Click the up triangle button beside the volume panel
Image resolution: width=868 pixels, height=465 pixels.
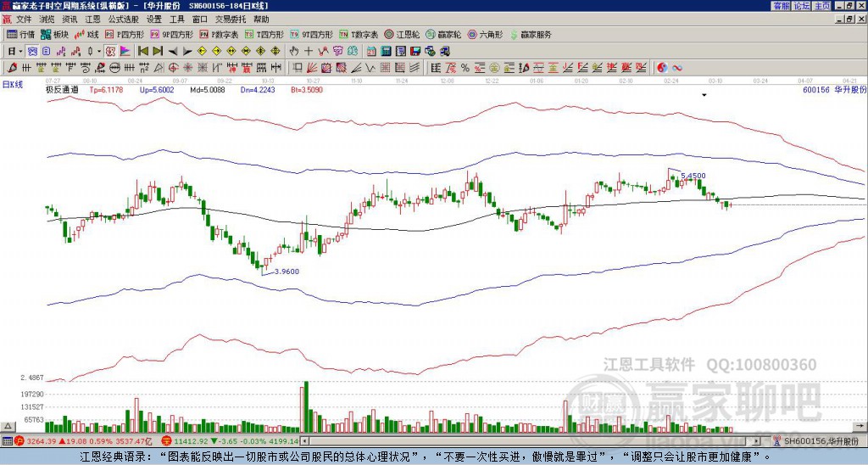click(x=8, y=426)
